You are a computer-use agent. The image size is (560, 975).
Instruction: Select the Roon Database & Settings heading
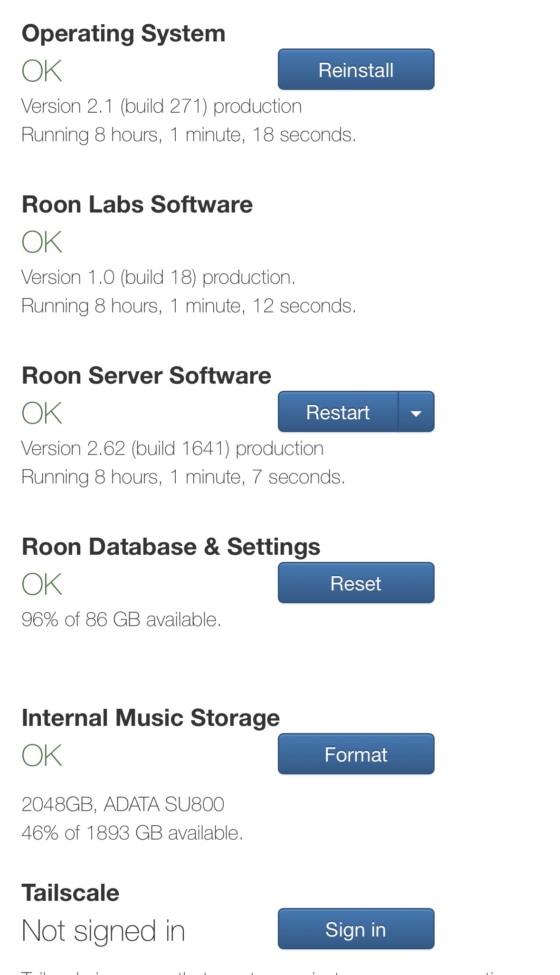(x=171, y=547)
